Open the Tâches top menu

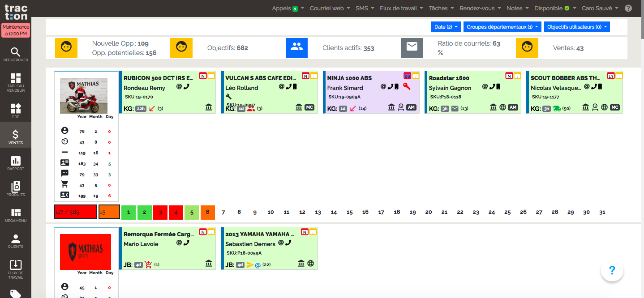[x=441, y=8]
